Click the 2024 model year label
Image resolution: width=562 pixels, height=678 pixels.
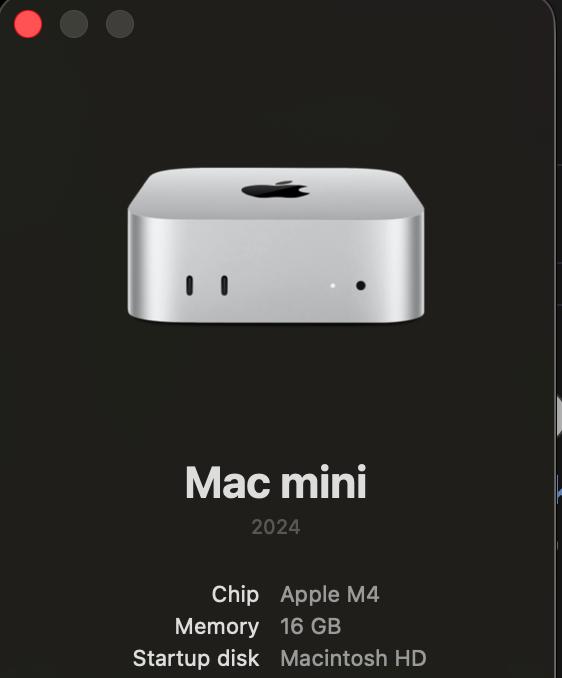coord(276,527)
